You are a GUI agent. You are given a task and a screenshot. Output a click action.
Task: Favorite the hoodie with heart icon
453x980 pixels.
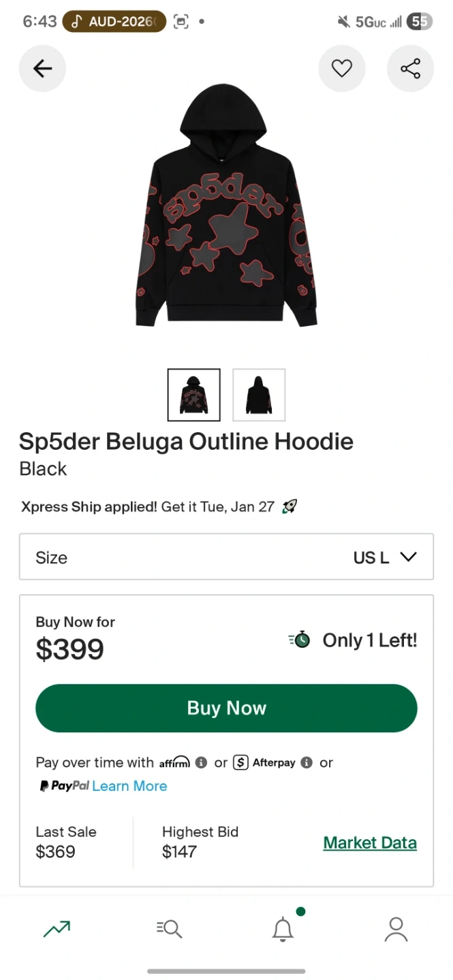coord(342,68)
